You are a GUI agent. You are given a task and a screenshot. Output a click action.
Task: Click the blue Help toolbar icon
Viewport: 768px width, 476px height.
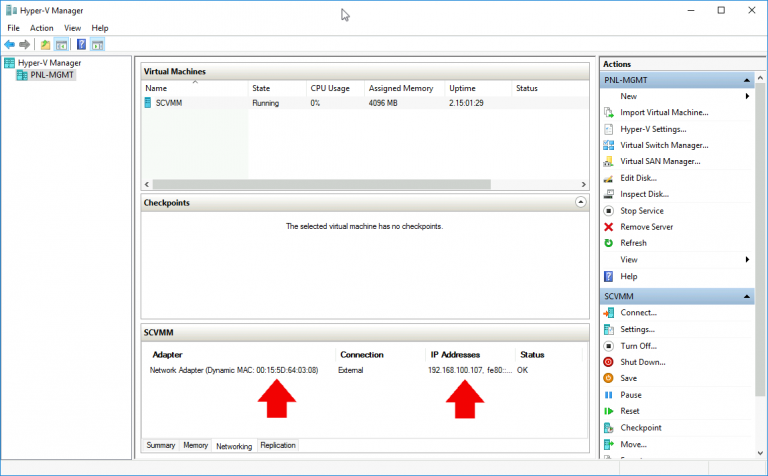(x=81, y=45)
